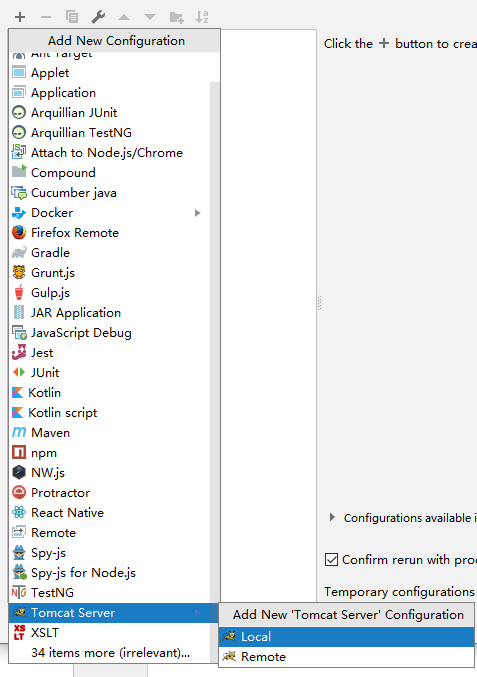
Task: Click the Gradle elephant icon
Action: coord(19,253)
